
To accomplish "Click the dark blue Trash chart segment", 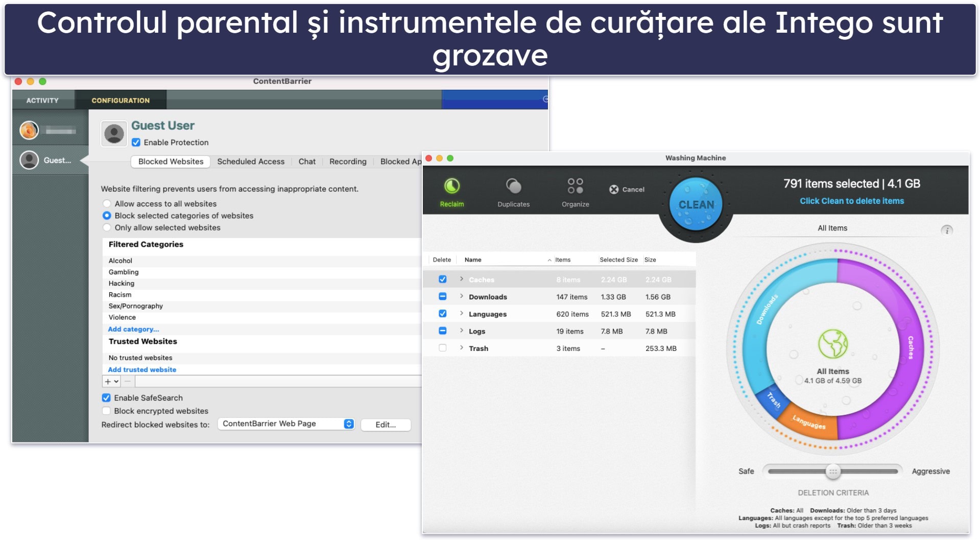I will point(773,400).
